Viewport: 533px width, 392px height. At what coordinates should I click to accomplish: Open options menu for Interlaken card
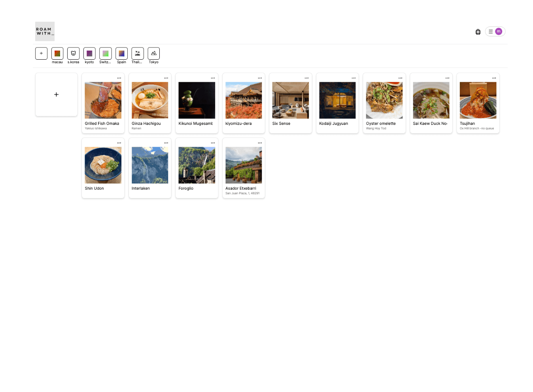[166, 143]
